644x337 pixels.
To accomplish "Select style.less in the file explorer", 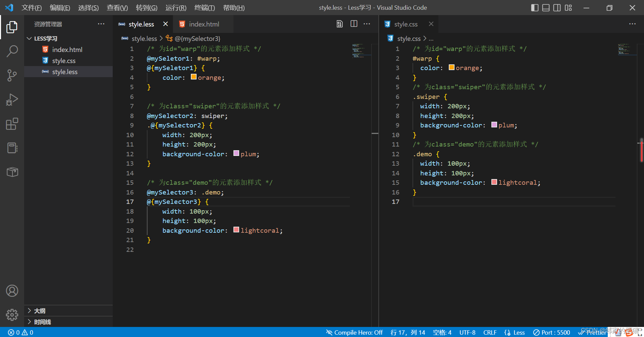I will pyautogui.click(x=68, y=72).
